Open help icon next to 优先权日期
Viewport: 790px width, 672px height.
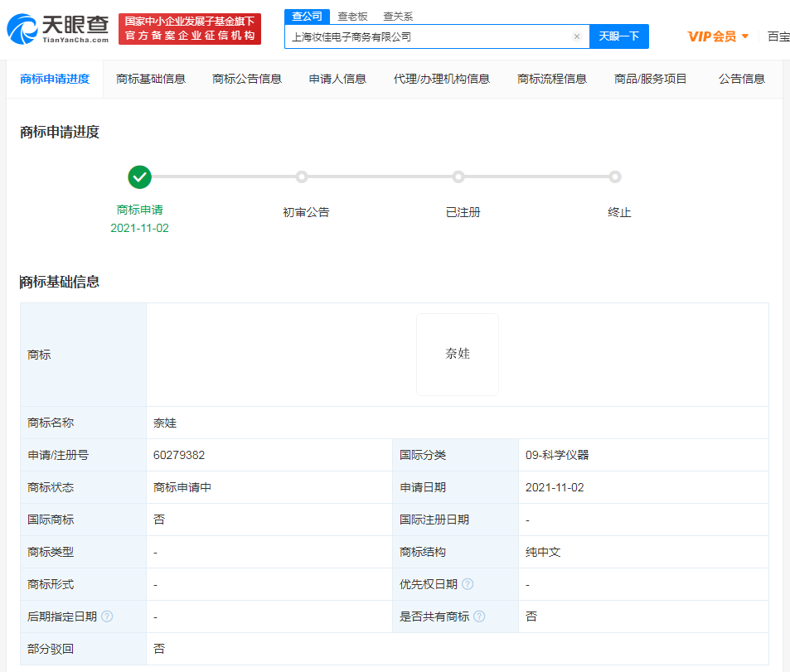point(468,584)
